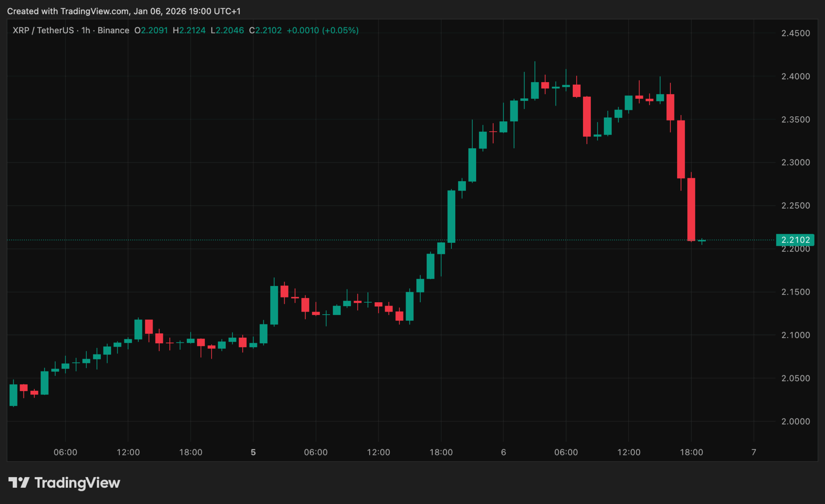Click the high value H2.2124
The height and width of the screenshot is (504, 825).
[189, 30]
